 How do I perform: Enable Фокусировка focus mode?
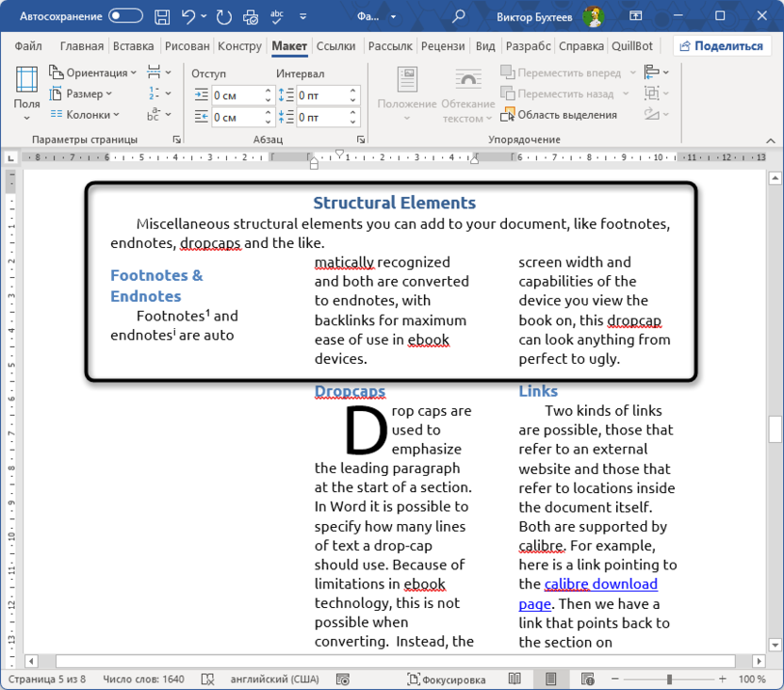tap(446, 679)
